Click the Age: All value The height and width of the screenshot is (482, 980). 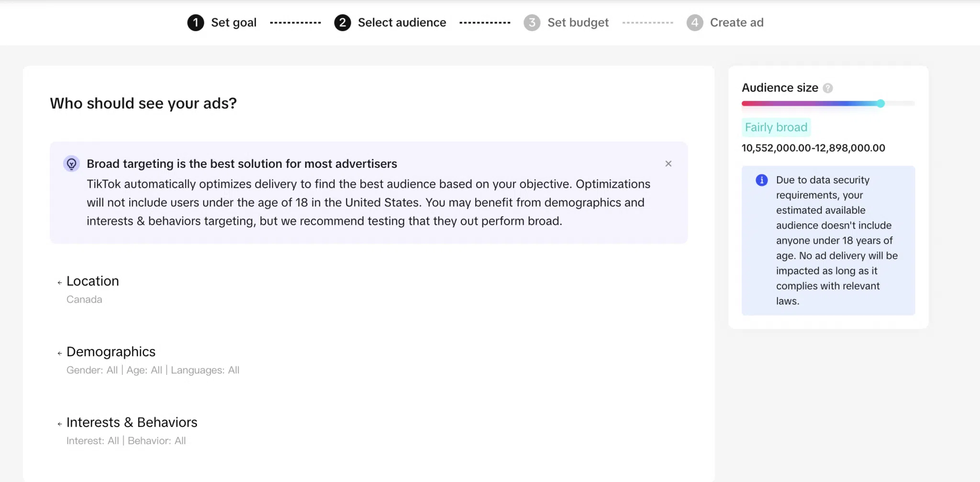[x=144, y=370]
